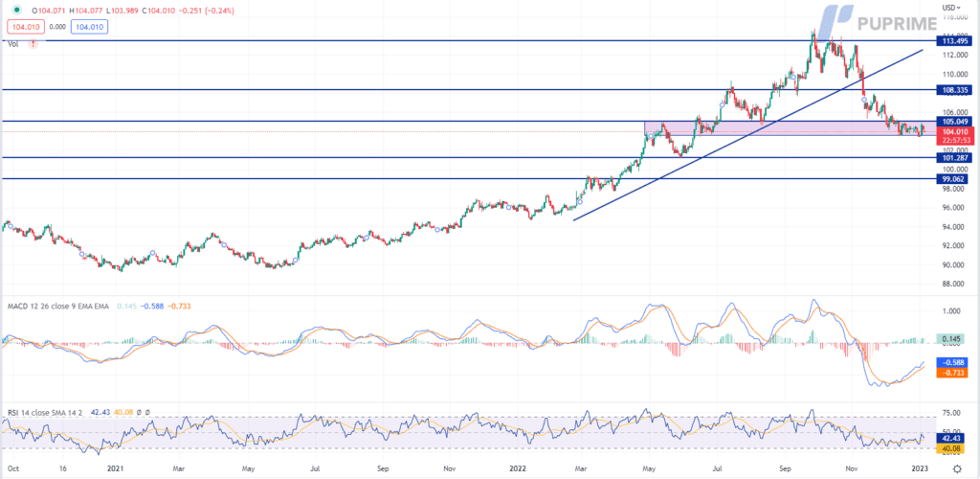Click the 96.000 price scale label
The image size is (980, 479).
point(952,208)
